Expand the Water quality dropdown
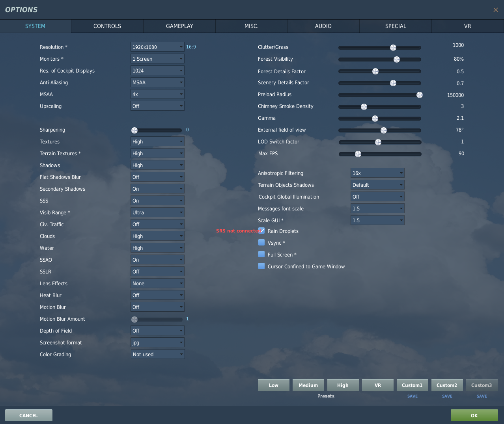Viewport: 504px width, 424px height. (x=157, y=248)
